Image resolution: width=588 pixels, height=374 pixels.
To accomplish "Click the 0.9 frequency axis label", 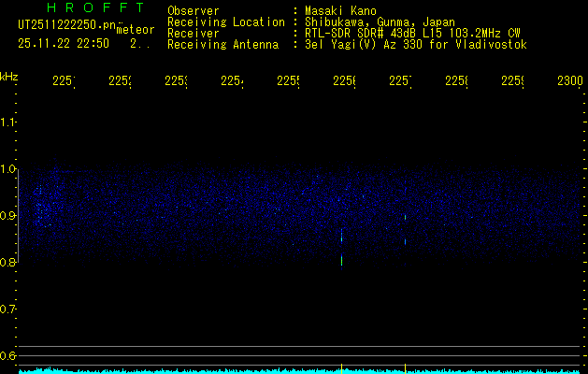I will pyautogui.click(x=7, y=216).
